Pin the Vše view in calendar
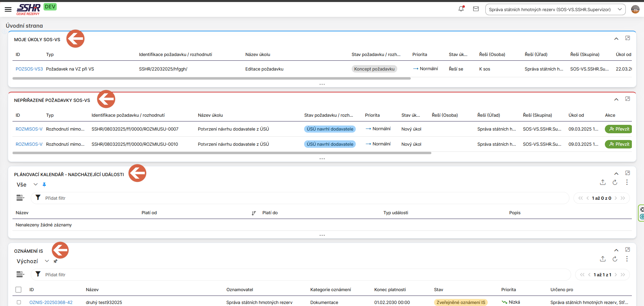 (x=44, y=185)
